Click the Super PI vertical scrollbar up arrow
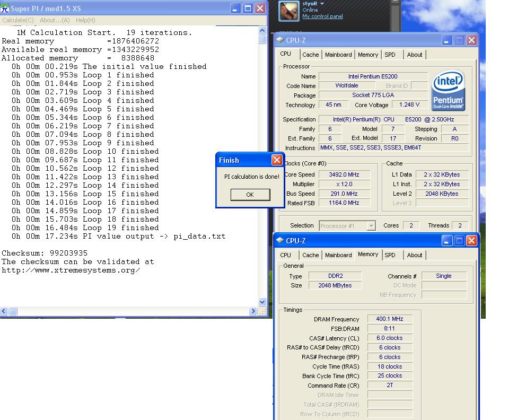 point(262,31)
